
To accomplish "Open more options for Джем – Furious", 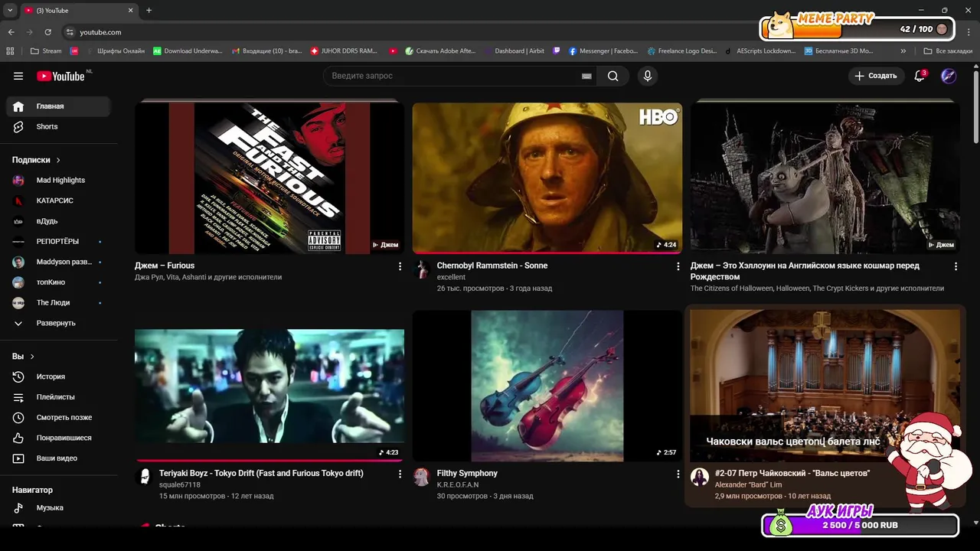I will (x=400, y=266).
